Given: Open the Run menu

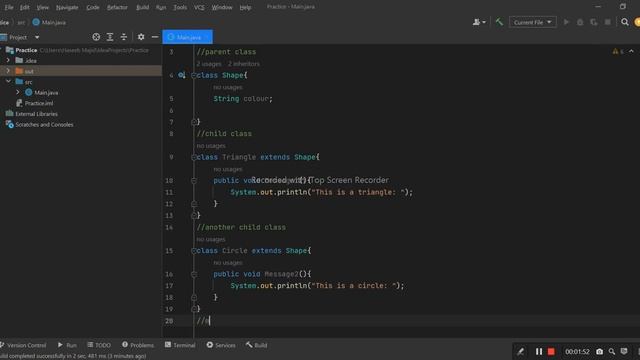Looking at the screenshot, I should (161, 7).
